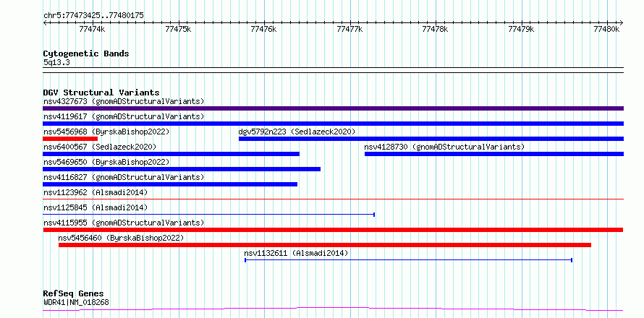Click the nsv4115955 red variant bar
Screen dimensions: 644x318
tap(333, 230)
